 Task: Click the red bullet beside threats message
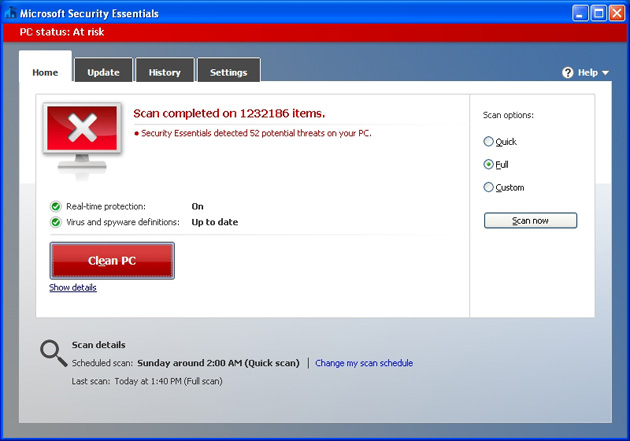click(x=137, y=133)
